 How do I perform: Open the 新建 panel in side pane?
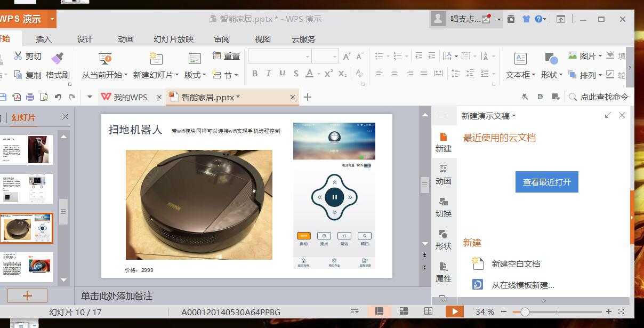click(444, 142)
